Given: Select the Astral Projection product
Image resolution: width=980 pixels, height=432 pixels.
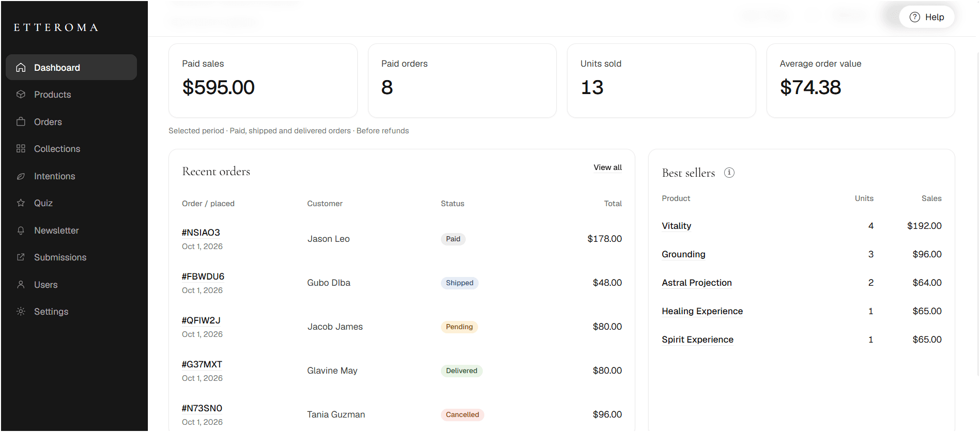Looking at the screenshot, I should tap(697, 283).
